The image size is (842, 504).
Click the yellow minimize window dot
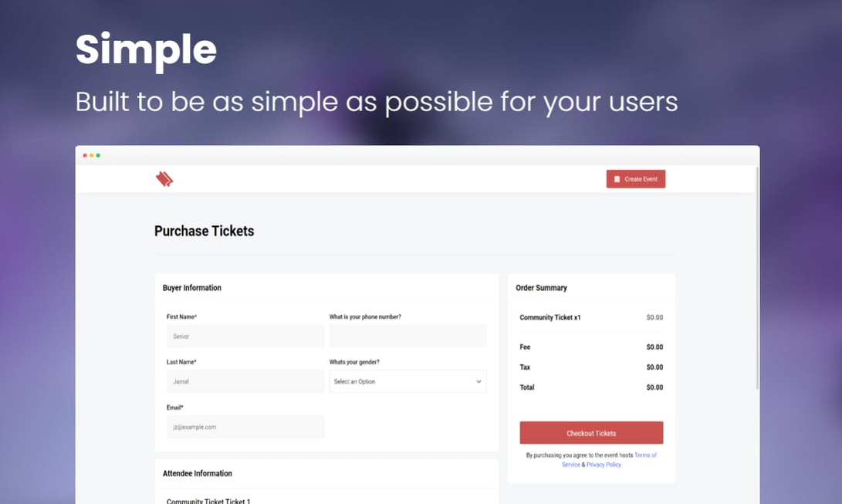coord(92,155)
